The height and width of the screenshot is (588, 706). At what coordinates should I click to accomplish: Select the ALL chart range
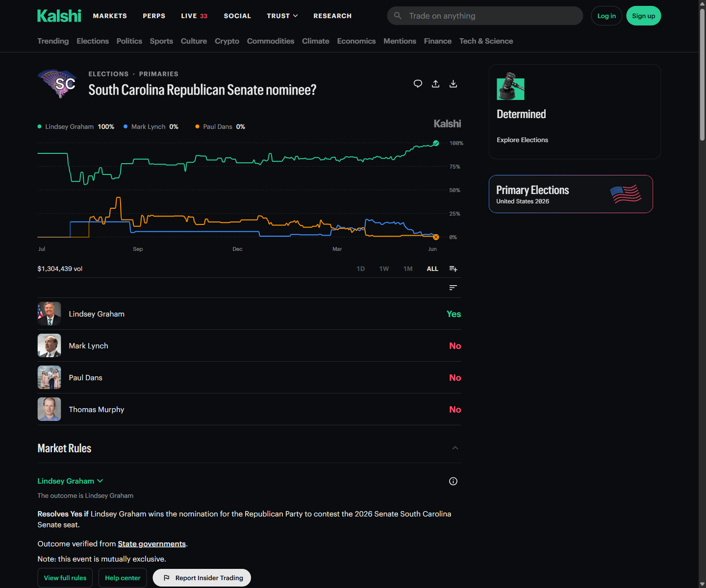432,269
